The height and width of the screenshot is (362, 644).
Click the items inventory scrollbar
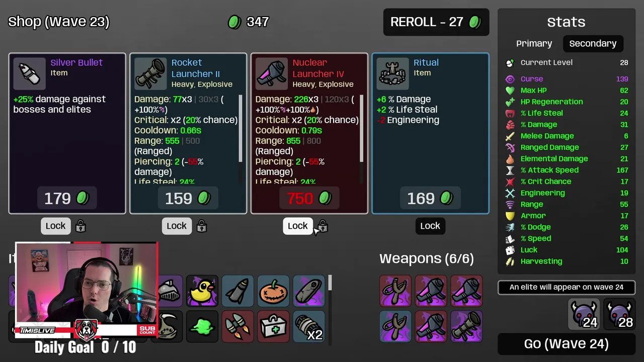(330, 283)
